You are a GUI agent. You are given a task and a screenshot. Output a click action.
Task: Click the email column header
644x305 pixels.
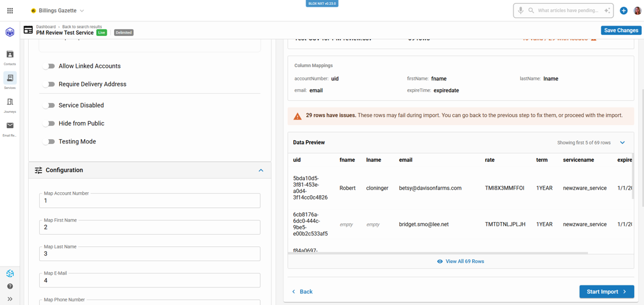point(406,160)
